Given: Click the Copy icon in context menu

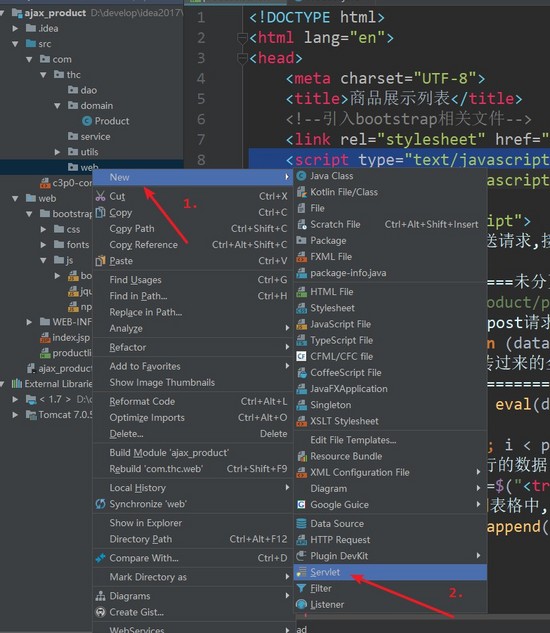Looking at the screenshot, I should point(101,212).
